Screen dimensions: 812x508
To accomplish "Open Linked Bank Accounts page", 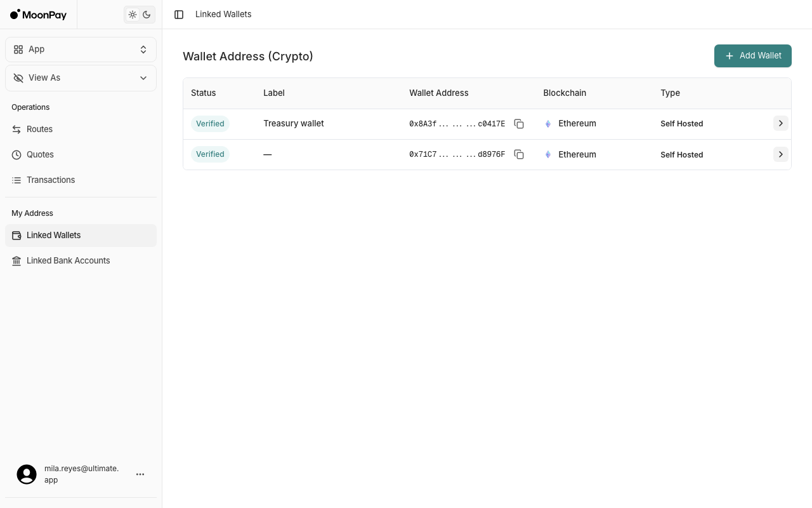I will pos(81,261).
